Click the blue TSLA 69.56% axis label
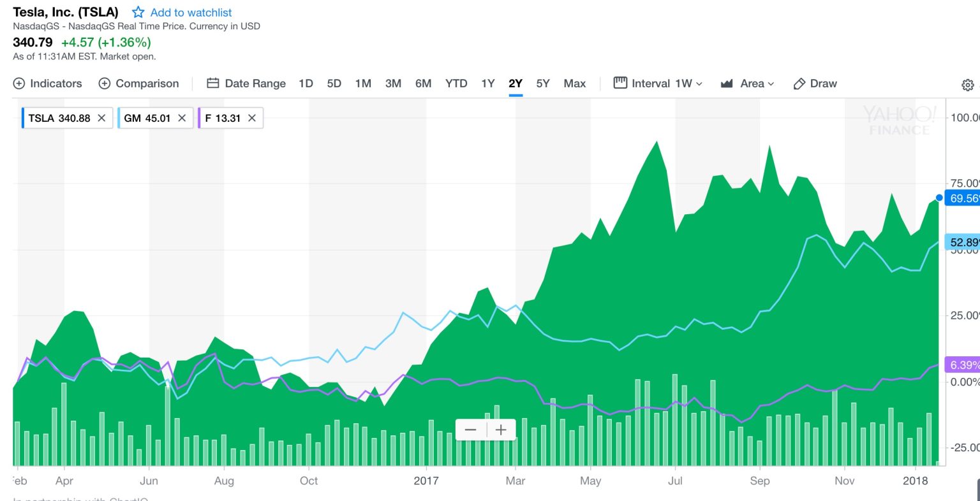The image size is (980, 501). tap(963, 198)
